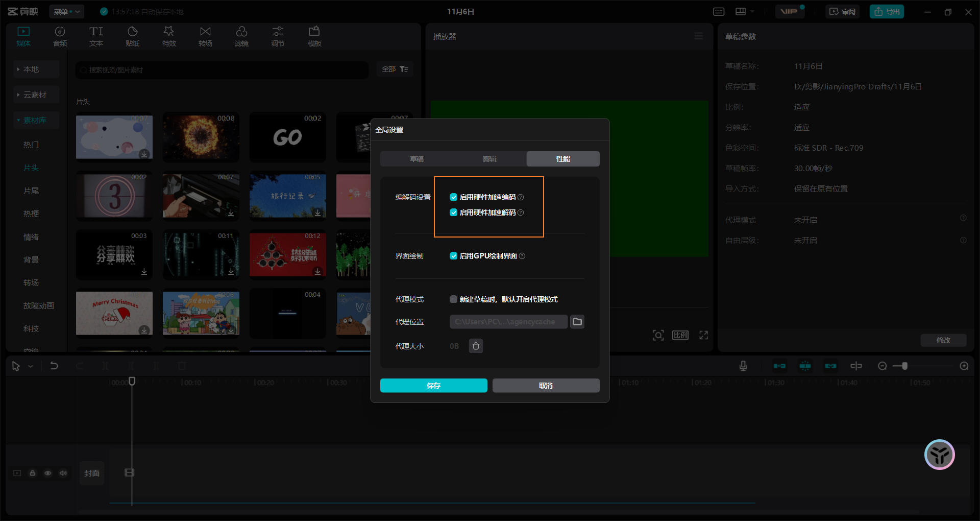Image resolution: width=980 pixels, height=521 pixels.
Task: Switch to the 剪辑 settings tab
Action: click(x=490, y=159)
